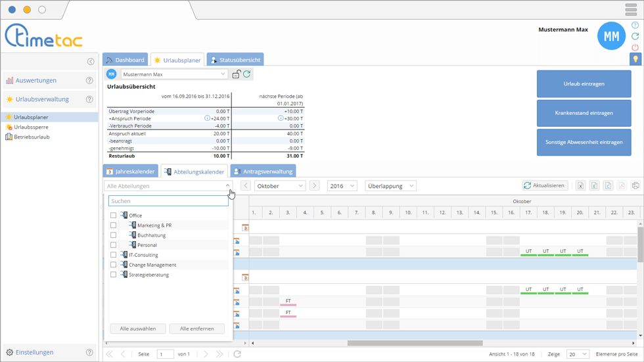Screen dimensions: 644x362
Task: Click the red power logout icon
Action: (x=635, y=47)
